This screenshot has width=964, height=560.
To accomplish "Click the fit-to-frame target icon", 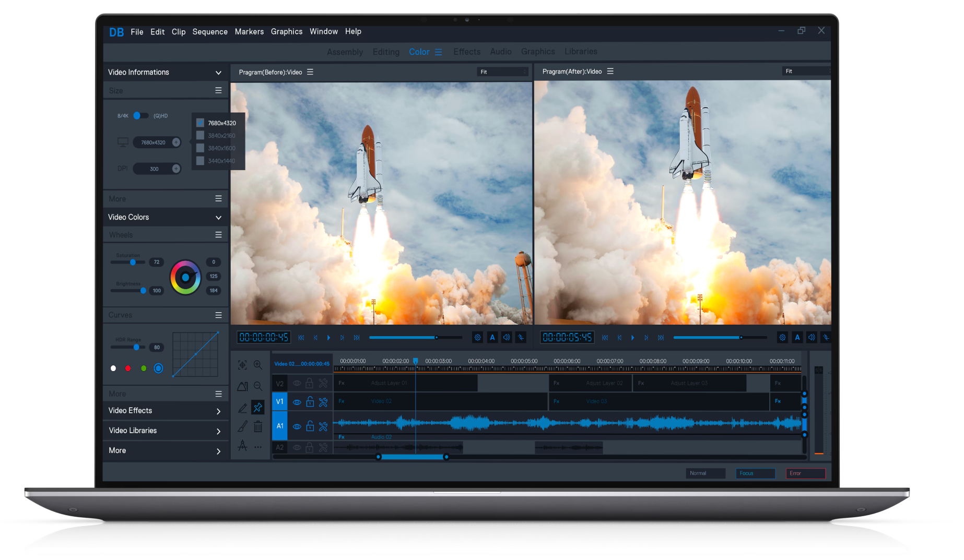I will click(x=243, y=365).
